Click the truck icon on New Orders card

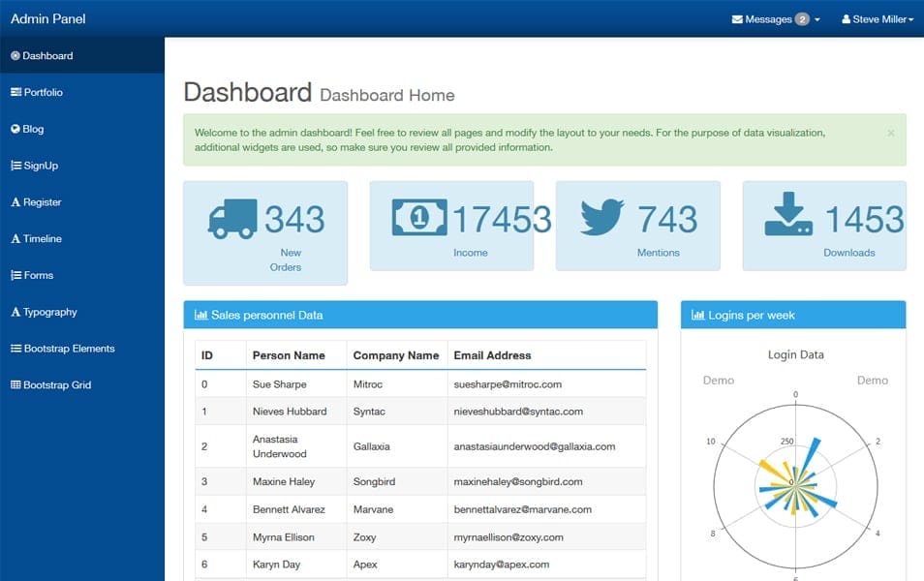[231, 217]
